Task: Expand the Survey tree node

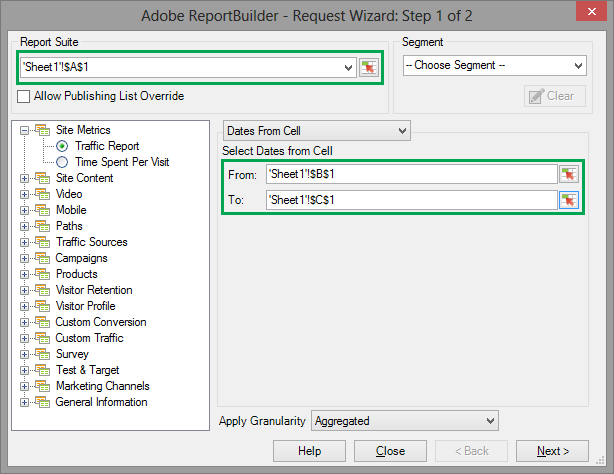Action: coord(24,355)
